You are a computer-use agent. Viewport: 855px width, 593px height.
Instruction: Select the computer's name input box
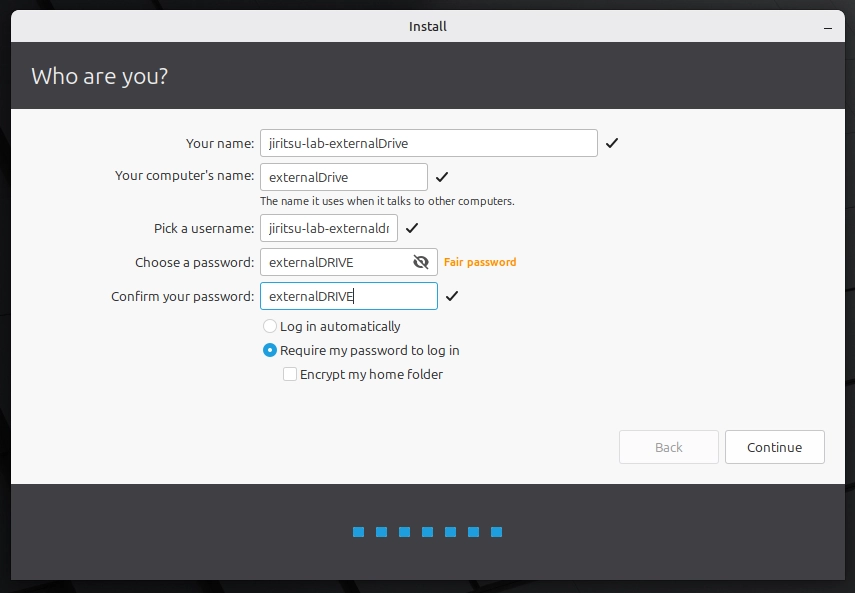(x=343, y=176)
